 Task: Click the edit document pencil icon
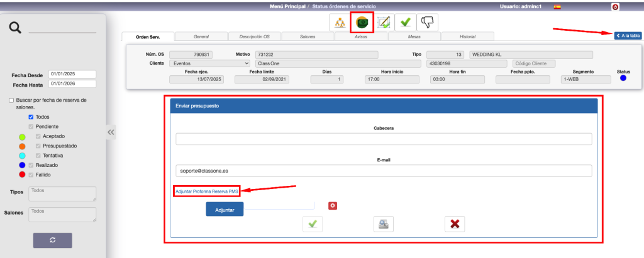coord(384,23)
